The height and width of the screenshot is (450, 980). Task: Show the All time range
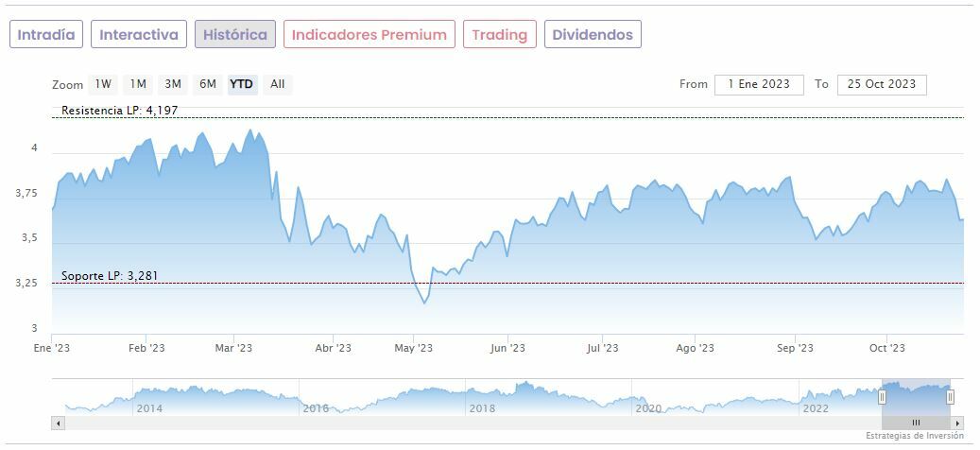coord(278,84)
